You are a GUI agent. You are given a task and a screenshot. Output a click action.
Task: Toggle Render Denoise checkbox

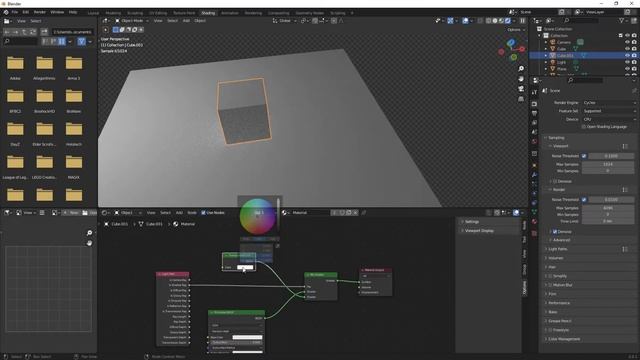[x=555, y=231]
